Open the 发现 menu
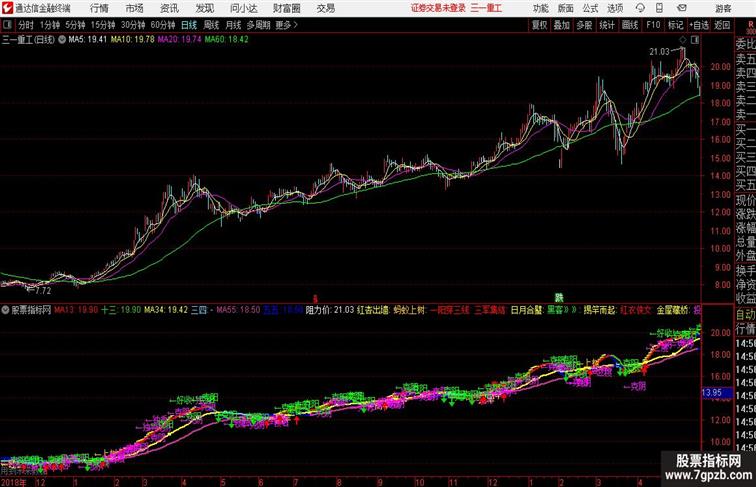 coord(205,8)
